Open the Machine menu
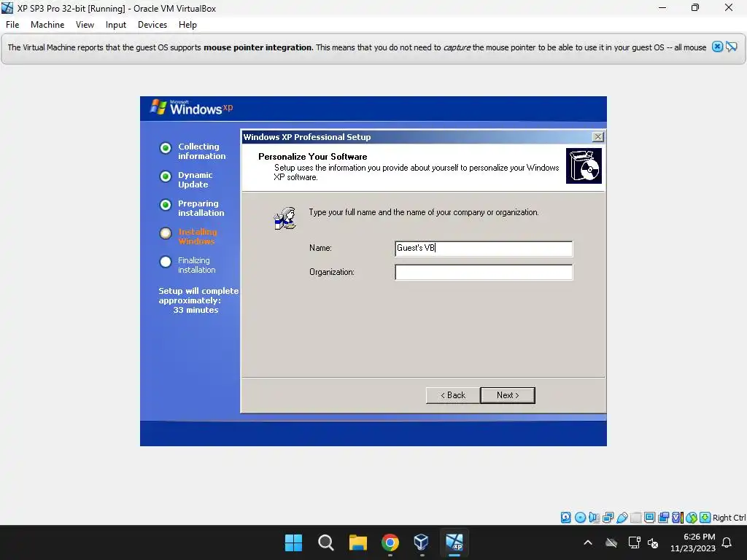This screenshot has height=560, width=747. click(47, 25)
